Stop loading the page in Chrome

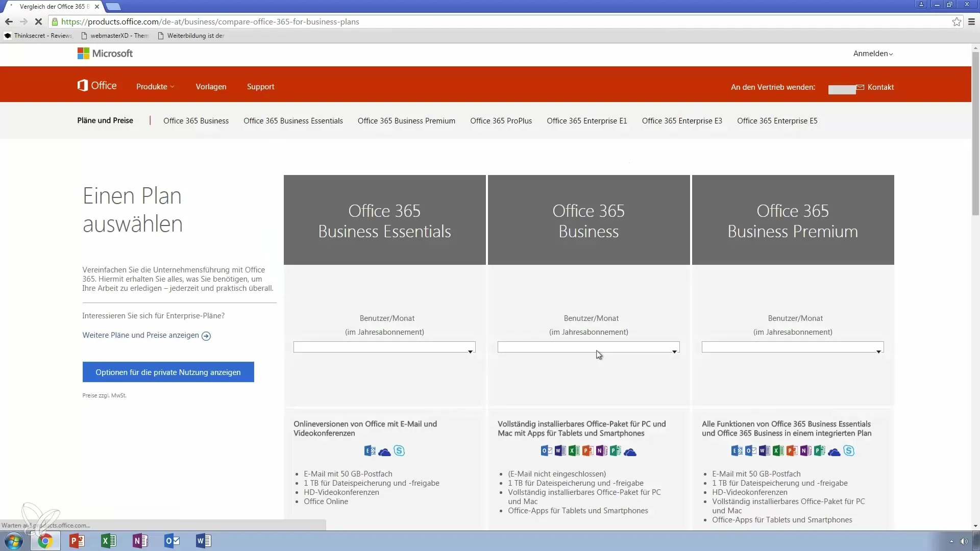tap(38, 21)
